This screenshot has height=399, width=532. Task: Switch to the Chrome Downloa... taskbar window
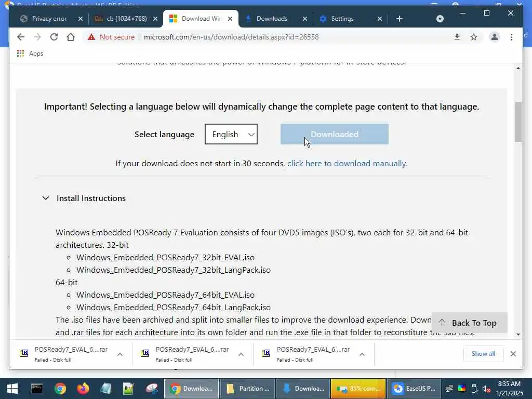coord(191,389)
